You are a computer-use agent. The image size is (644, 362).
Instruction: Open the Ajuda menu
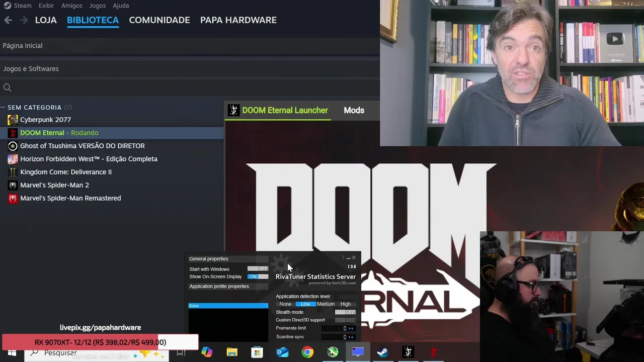[121, 6]
